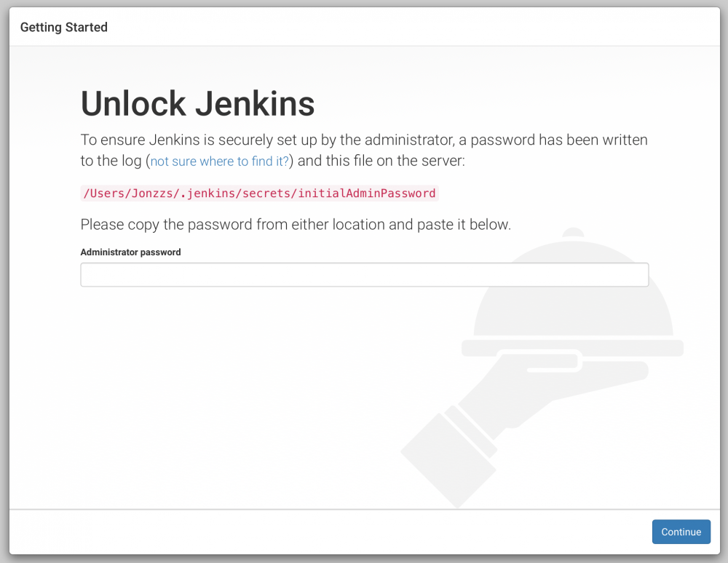Click the blue Continue action in the footer
728x563 pixels.
click(681, 532)
